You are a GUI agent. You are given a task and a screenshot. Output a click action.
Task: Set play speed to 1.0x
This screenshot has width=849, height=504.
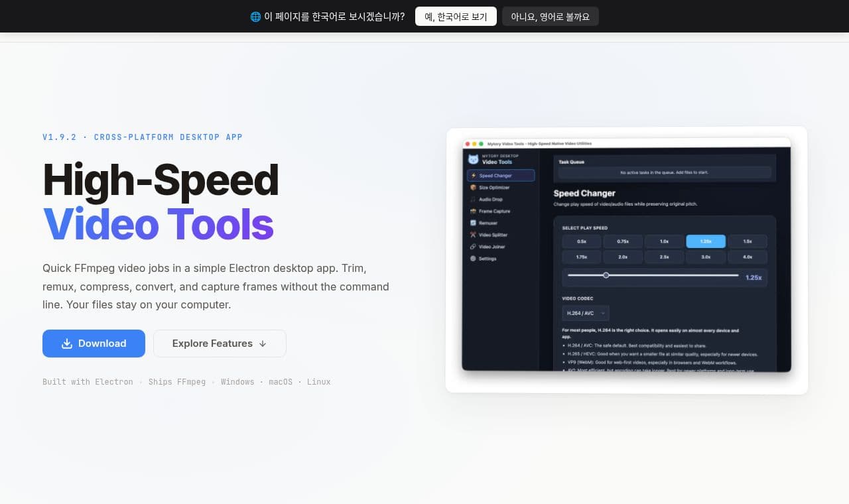pyautogui.click(x=664, y=241)
